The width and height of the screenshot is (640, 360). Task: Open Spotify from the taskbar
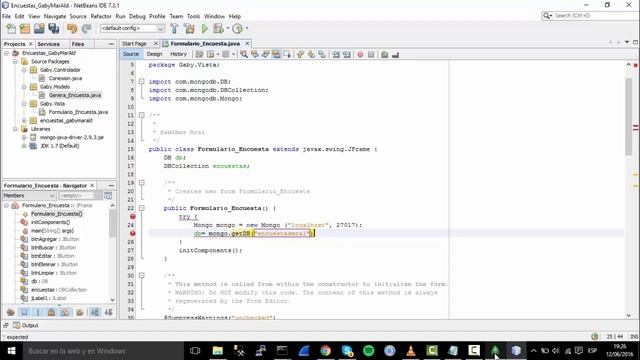[369, 351]
